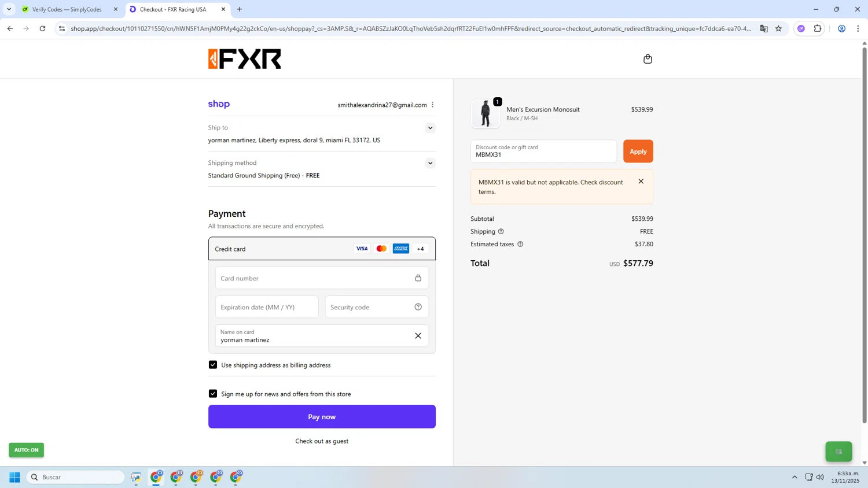Focus the Security code field

(377, 307)
